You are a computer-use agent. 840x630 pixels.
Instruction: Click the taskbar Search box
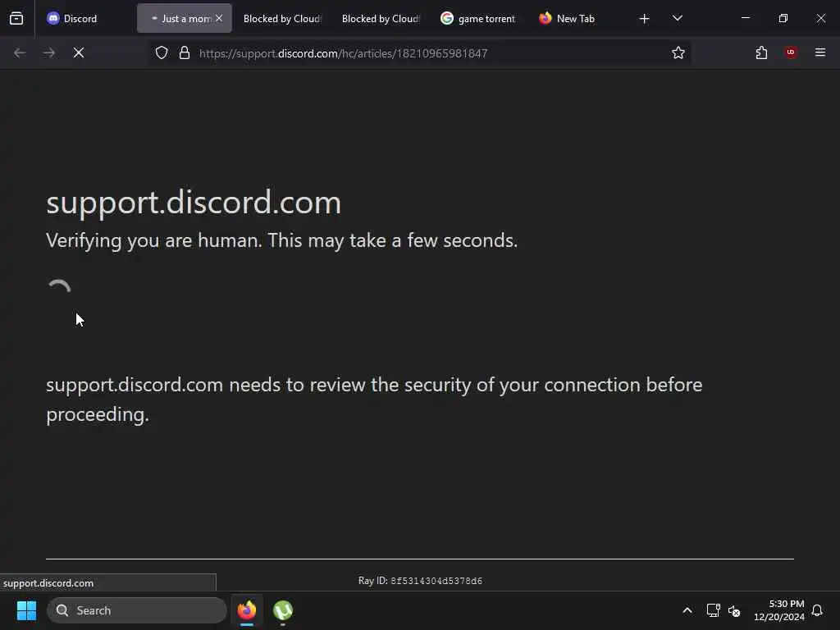[137, 610]
